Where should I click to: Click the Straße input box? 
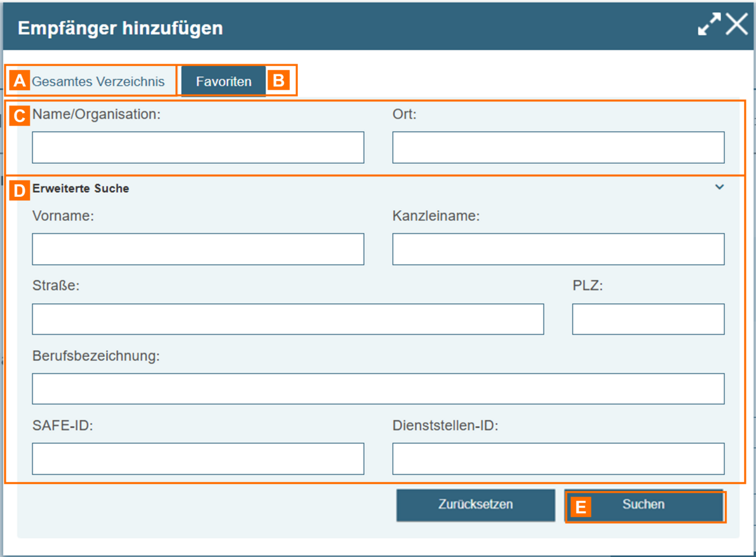point(288,319)
